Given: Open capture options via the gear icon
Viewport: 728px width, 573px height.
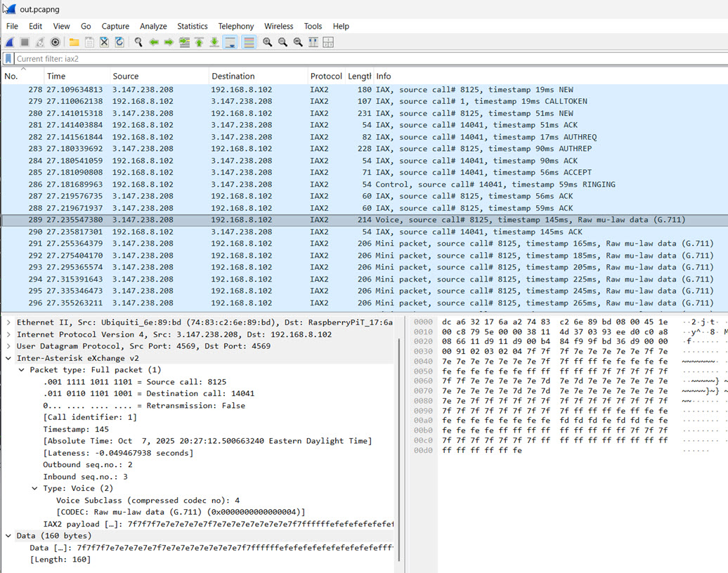Looking at the screenshot, I should point(56,42).
